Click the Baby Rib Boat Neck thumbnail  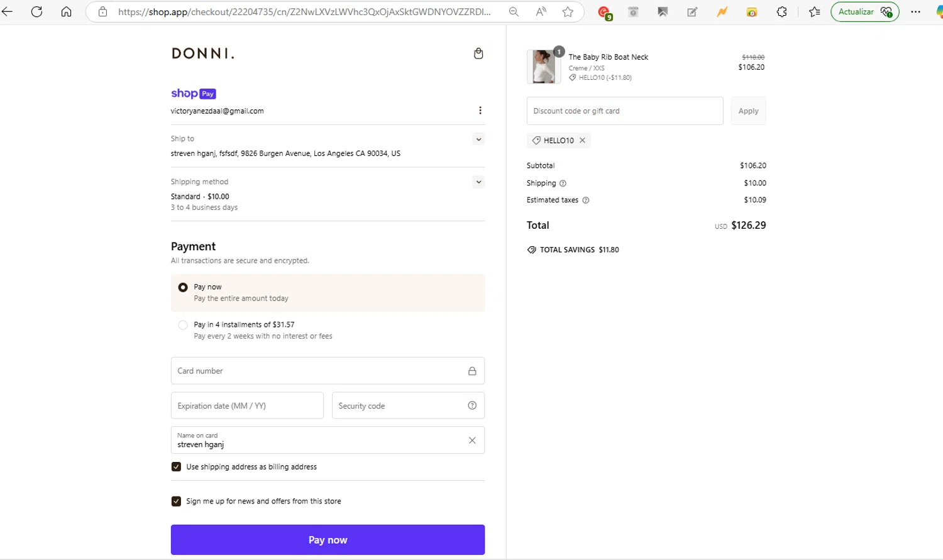coord(544,67)
